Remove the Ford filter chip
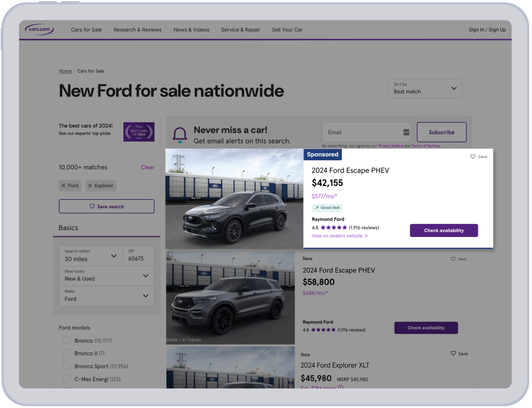This screenshot has width=532, height=408. coord(63,186)
